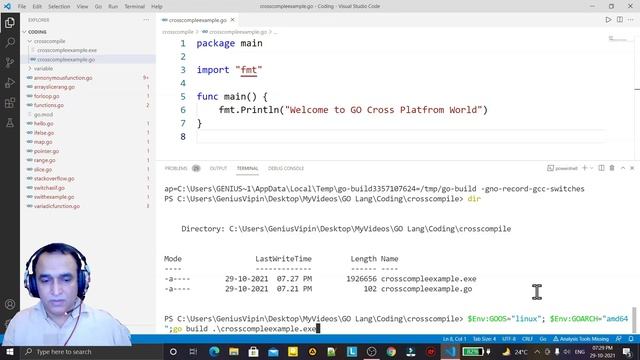This screenshot has width=640, height=360.
Task: Open Chrome from the taskbar
Action: [391, 352]
